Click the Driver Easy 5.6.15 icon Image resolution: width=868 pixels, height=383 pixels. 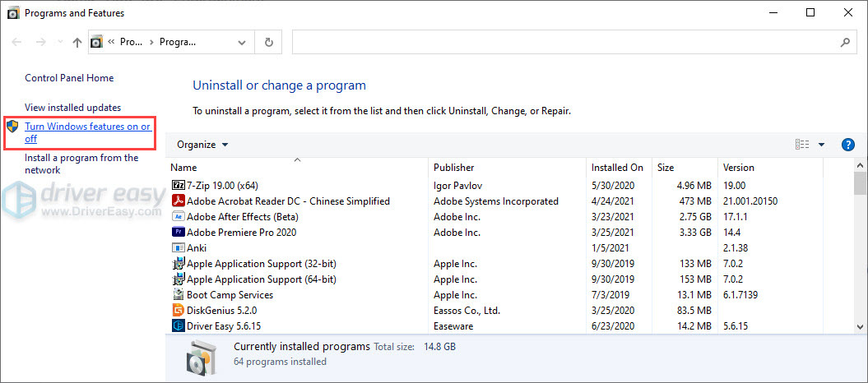[x=179, y=326]
